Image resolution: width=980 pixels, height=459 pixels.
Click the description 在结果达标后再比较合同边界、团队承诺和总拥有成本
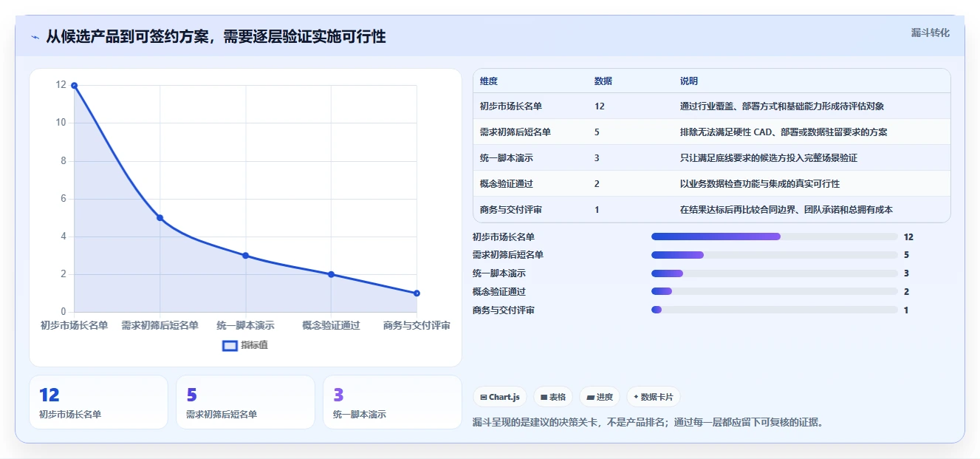[x=787, y=210]
